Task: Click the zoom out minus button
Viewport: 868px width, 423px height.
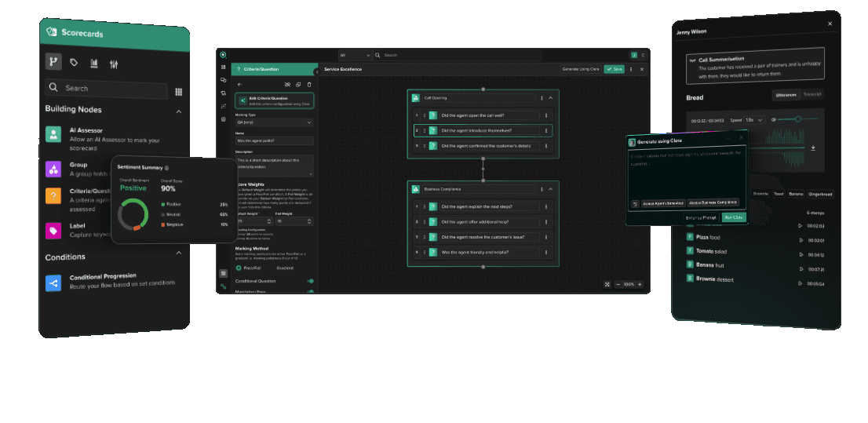Action: click(x=618, y=285)
